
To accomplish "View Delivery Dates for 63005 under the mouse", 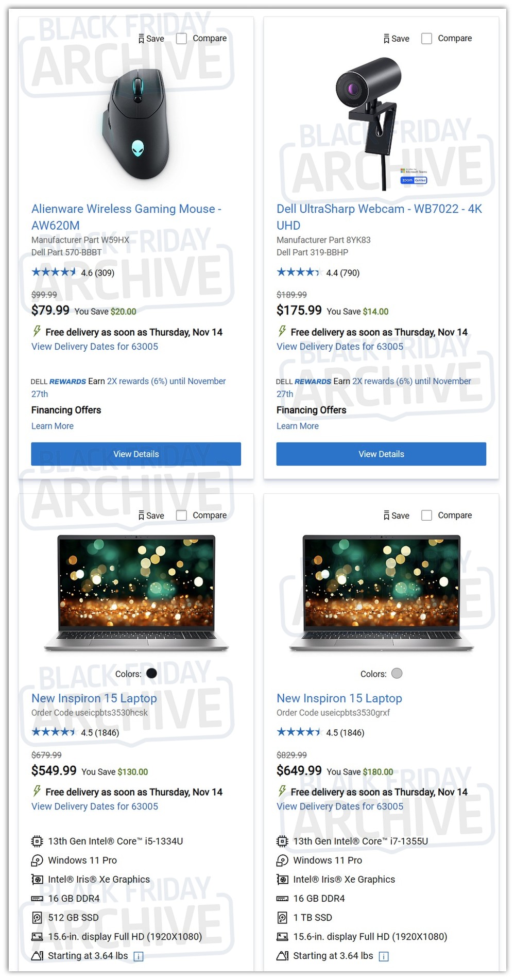I will 95,347.
